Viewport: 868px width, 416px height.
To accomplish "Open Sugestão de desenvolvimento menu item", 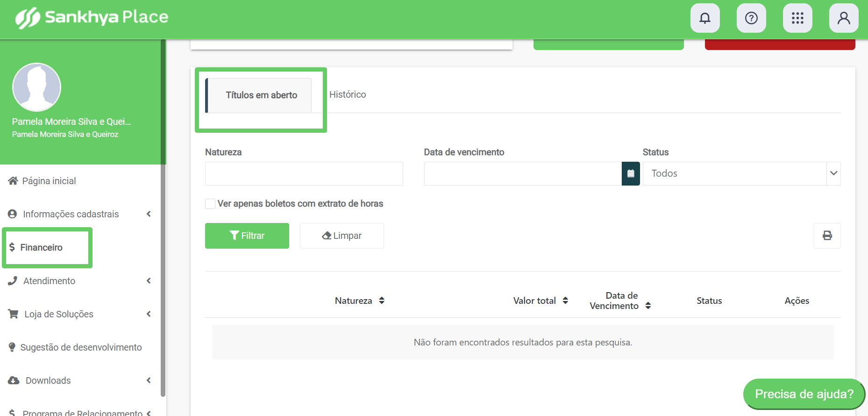I will tap(81, 347).
